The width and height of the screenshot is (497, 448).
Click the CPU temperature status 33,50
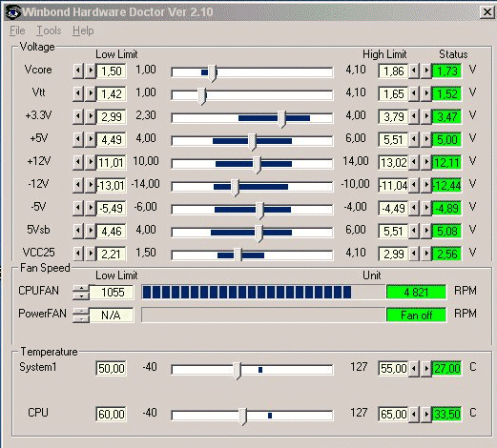(446, 414)
